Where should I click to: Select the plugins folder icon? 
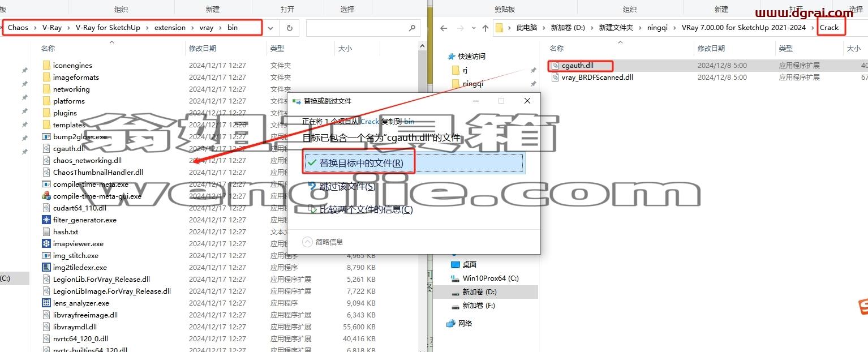click(46, 113)
